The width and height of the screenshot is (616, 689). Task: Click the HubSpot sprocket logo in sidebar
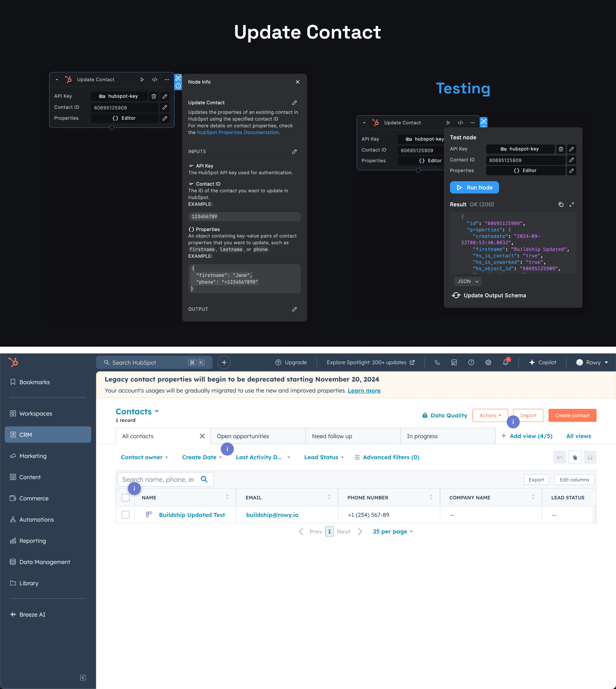(13, 362)
